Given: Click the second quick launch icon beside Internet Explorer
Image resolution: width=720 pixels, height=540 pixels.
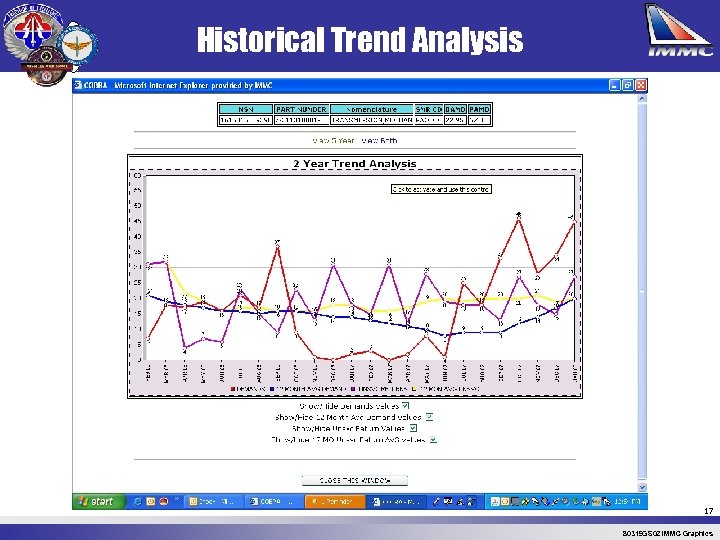Looking at the screenshot, I should [x=150, y=501].
